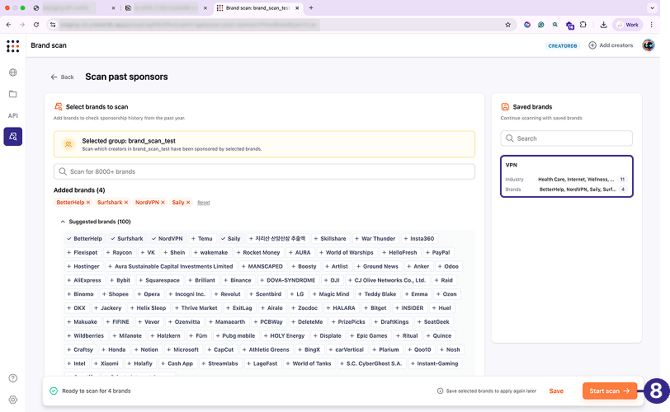
Task: Toggle the Saily suggested brand chip
Action: pos(231,238)
